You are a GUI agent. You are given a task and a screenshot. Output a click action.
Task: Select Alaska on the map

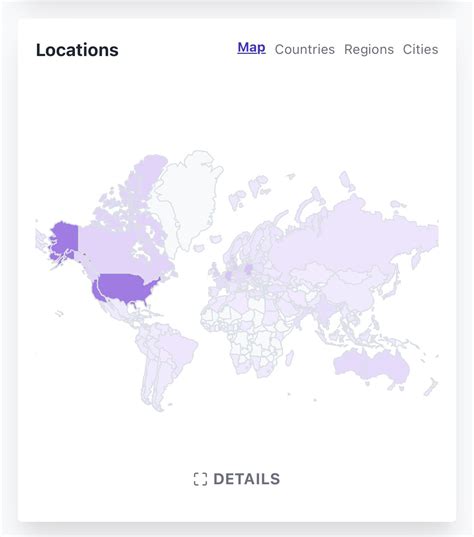(65, 238)
